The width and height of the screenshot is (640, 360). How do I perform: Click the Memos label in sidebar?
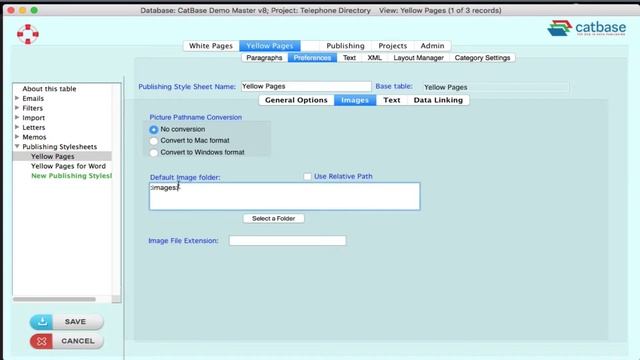coord(34,137)
